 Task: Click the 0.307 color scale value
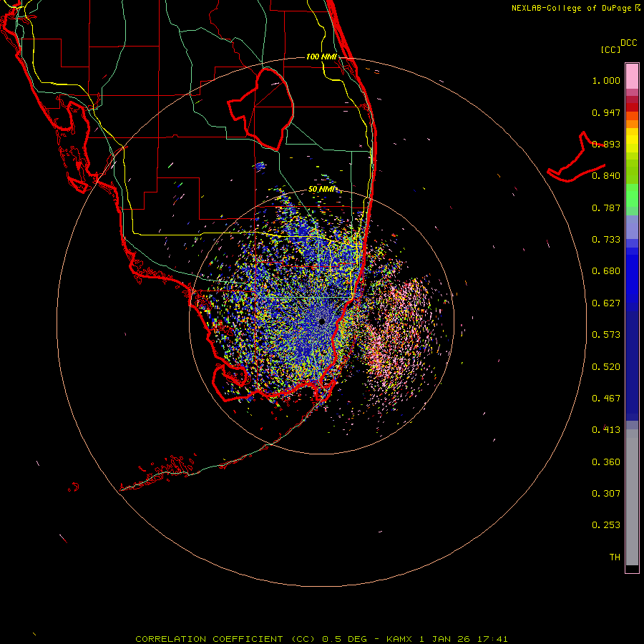606,494
